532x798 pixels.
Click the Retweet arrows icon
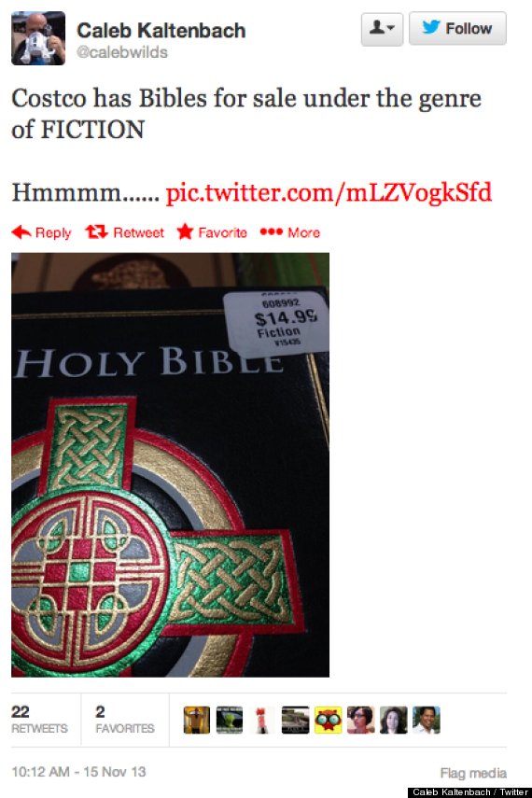(96, 232)
